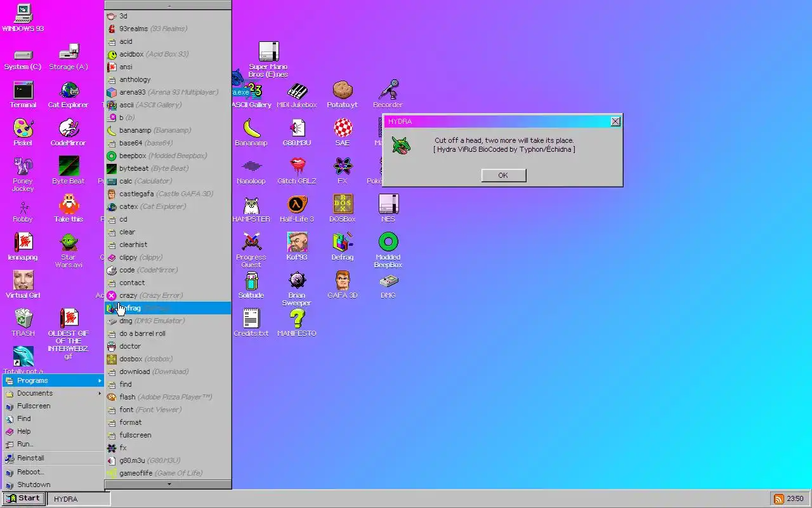812x508 pixels.
Task: Open MANIFESTO question mark icon
Action: tap(297, 323)
